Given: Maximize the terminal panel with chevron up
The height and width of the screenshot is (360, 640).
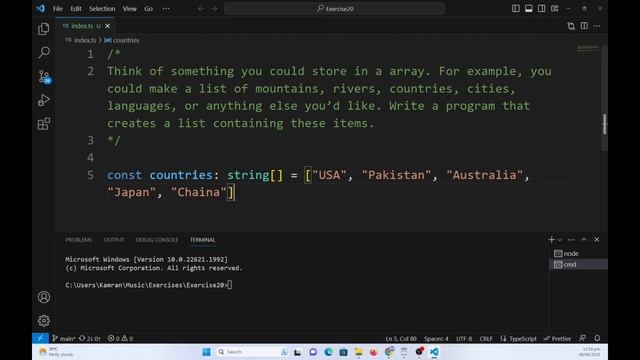Looking at the screenshot, I should click(x=584, y=240).
